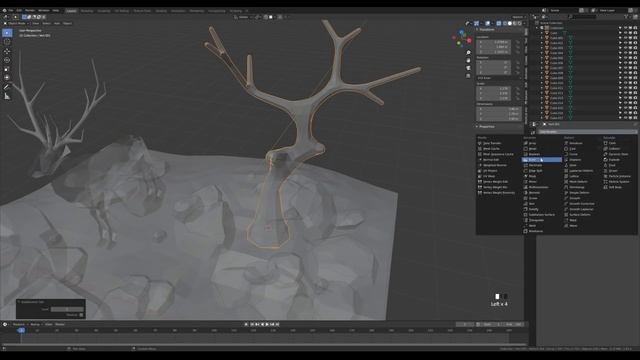Open the File menu

[x=11, y=10]
